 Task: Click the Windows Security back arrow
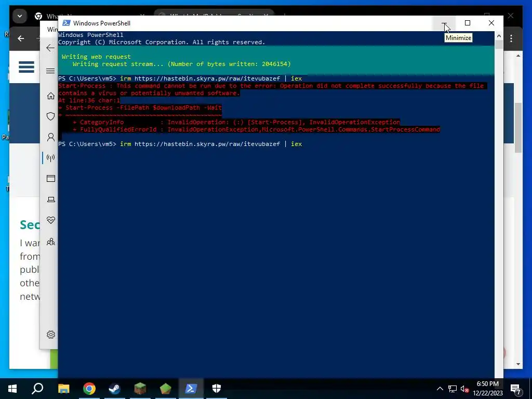click(50, 48)
